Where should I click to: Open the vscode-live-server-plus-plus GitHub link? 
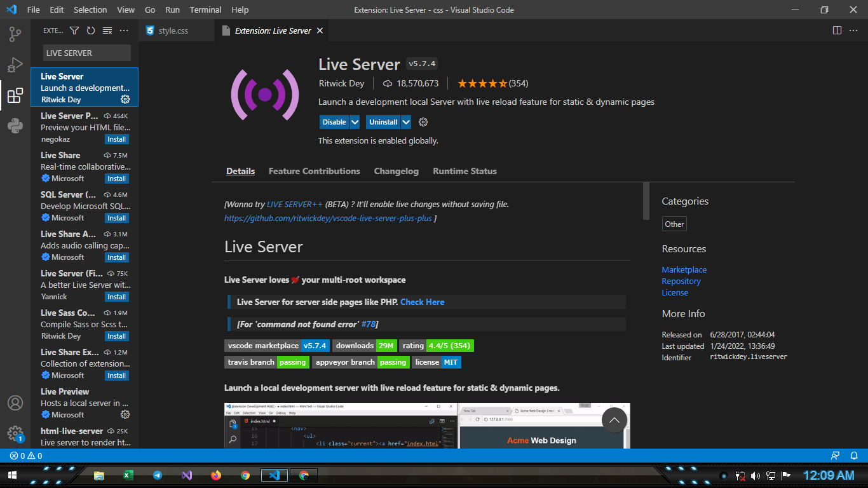pos(328,218)
